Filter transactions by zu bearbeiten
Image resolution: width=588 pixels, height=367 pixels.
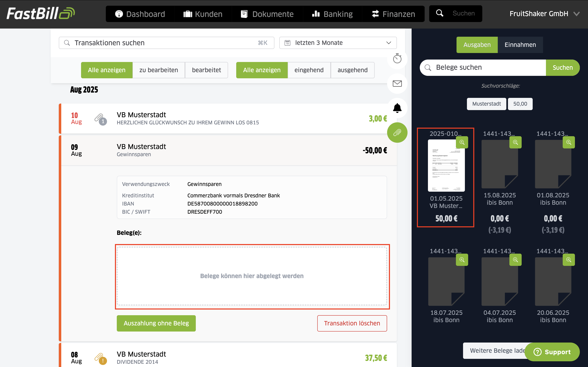pos(159,70)
